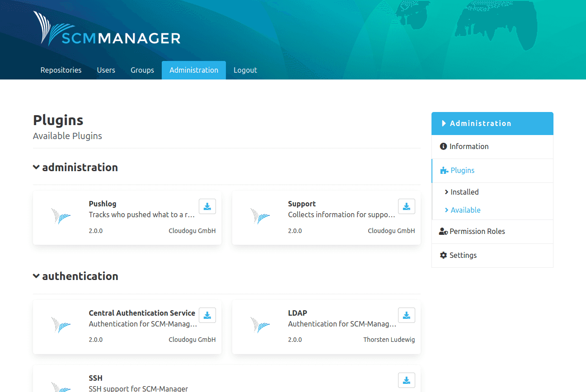This screenshot has height=392, width=586.
Task: Download the Pushlog plugin
Action: pos(207,206)
